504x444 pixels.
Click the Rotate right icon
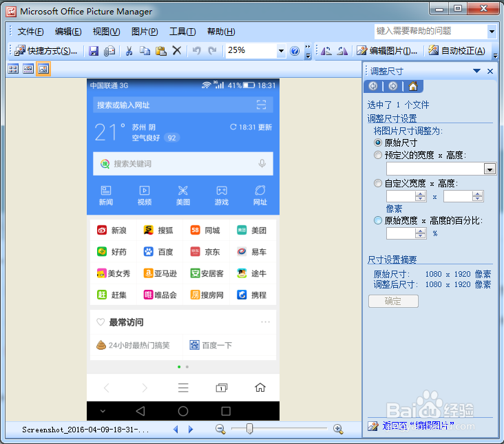(x=342, y=51)
